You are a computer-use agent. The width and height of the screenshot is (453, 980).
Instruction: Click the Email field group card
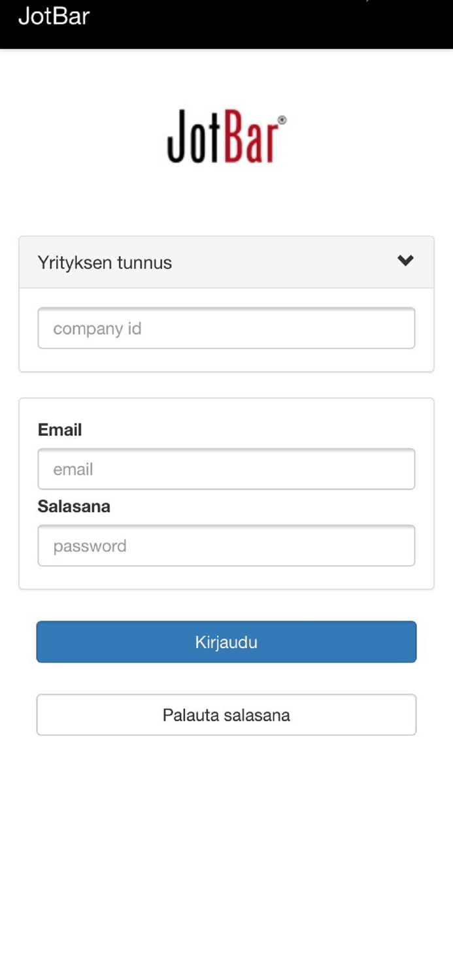tap(226, 492)
